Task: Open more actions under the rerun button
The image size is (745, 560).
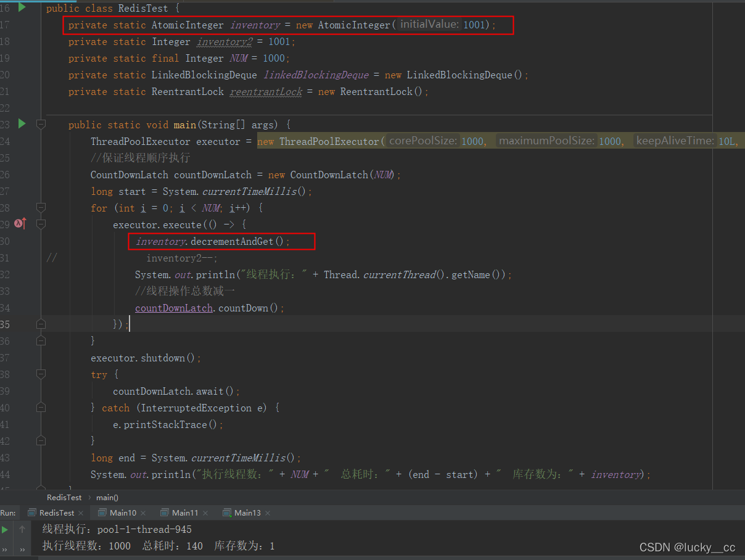Action: click(5, 549)
